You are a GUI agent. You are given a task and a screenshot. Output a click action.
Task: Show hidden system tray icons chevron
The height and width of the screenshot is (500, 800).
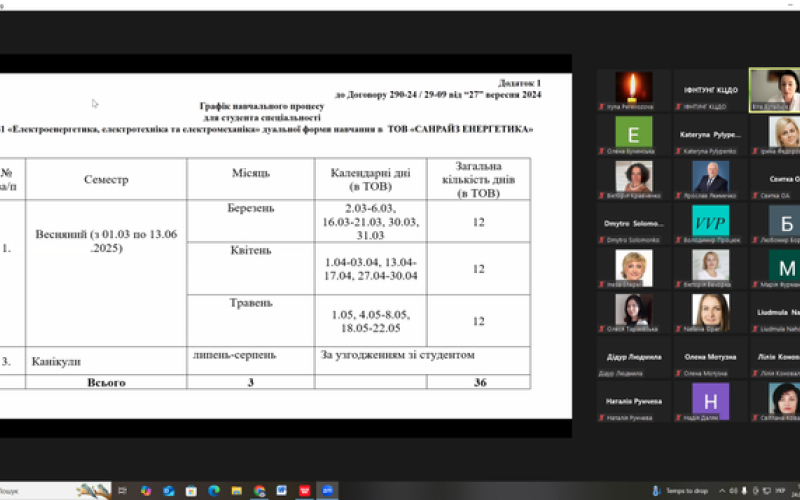tap(721, 491)
